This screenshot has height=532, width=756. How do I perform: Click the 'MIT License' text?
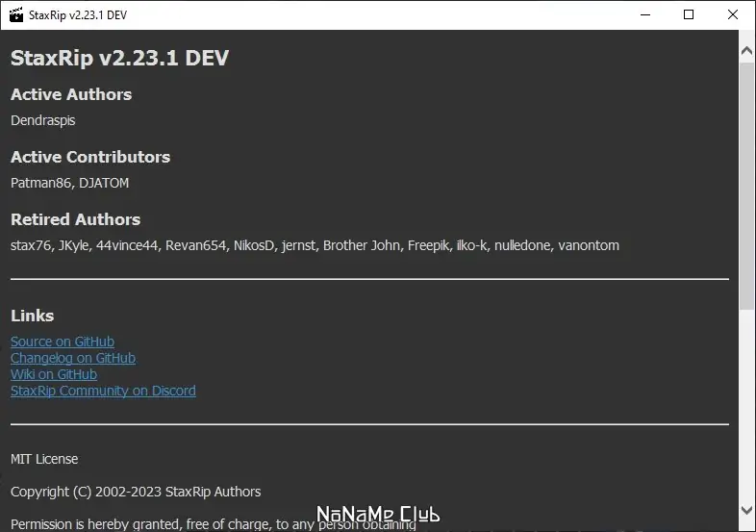click(44, 459)
